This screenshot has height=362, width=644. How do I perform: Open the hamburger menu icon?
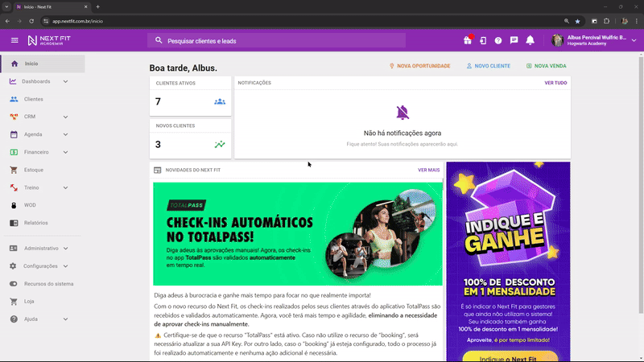point(14,40)
